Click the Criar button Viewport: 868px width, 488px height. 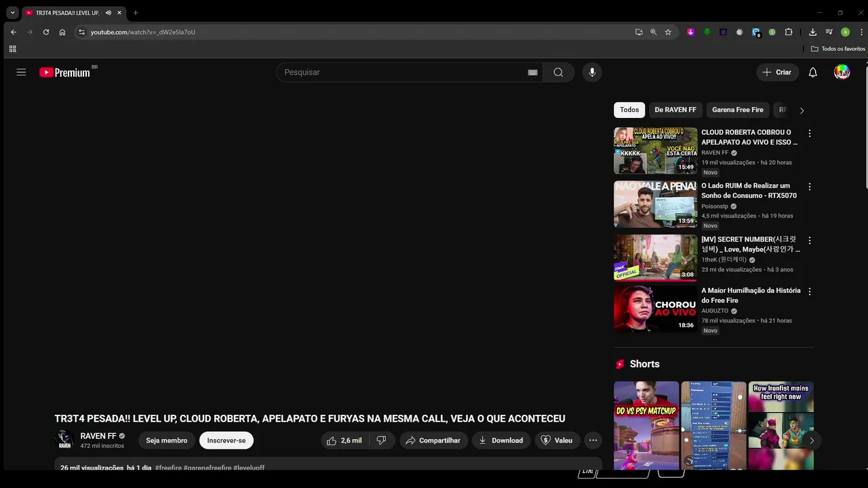(777, 73)
